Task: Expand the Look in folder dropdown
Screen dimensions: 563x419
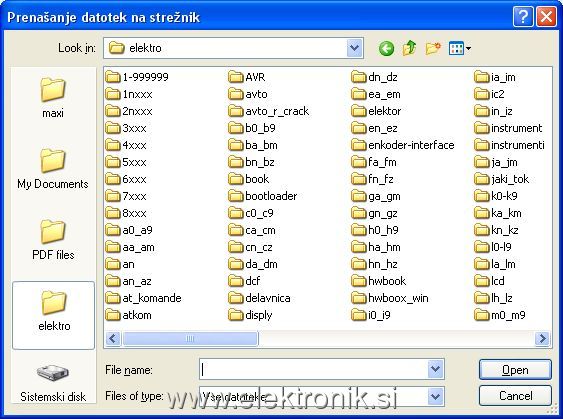Action: tap(355, 48)
